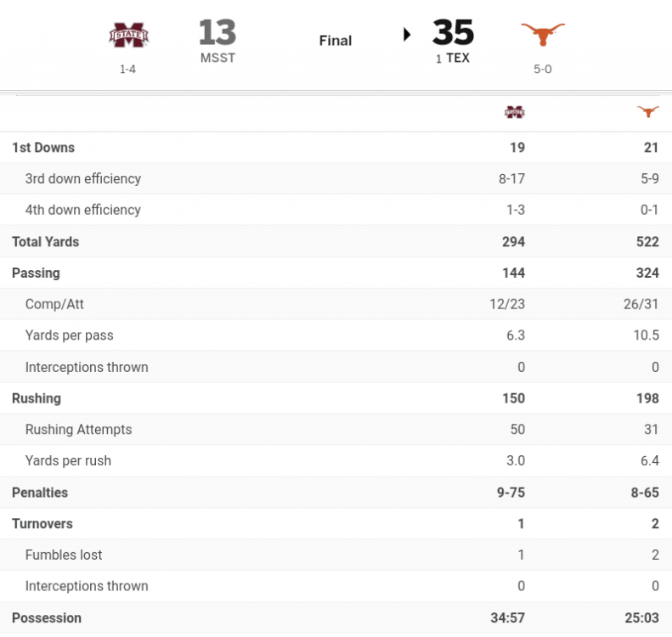Click the Mississippi State logo in header
672x637 pixels.
coord(129,36)
